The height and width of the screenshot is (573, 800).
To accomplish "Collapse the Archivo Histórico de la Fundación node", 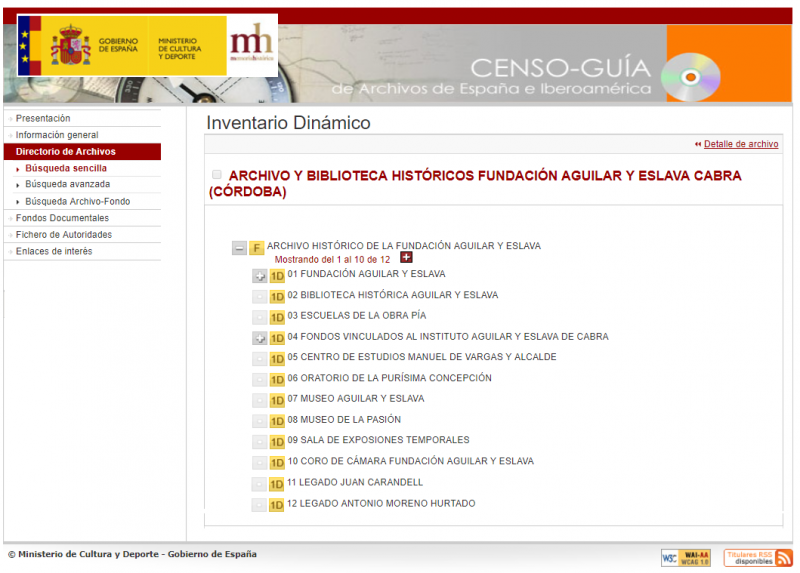I will [x=239, y=247].
